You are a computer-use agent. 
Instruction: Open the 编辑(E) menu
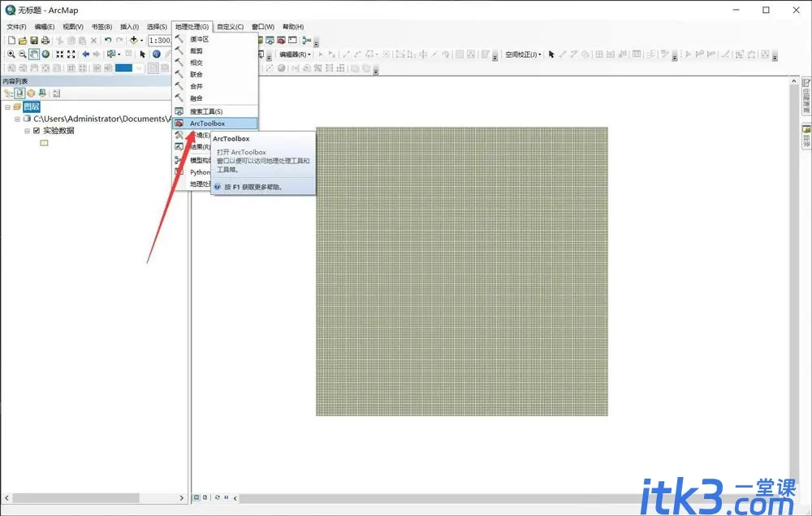(45, 27)
